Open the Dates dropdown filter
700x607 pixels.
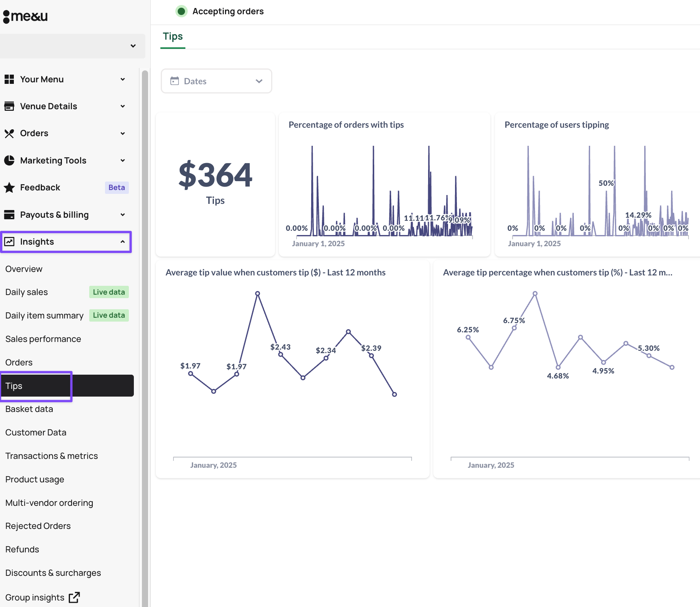216,81
